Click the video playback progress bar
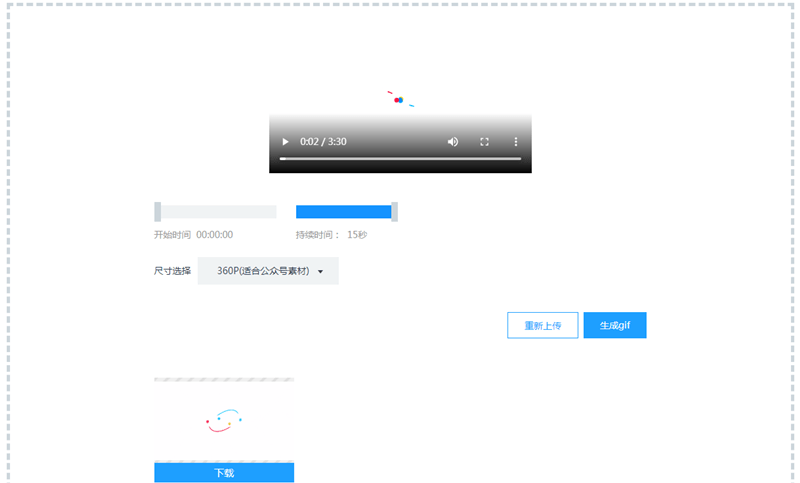The image size is (800, 483). (400, 159)
